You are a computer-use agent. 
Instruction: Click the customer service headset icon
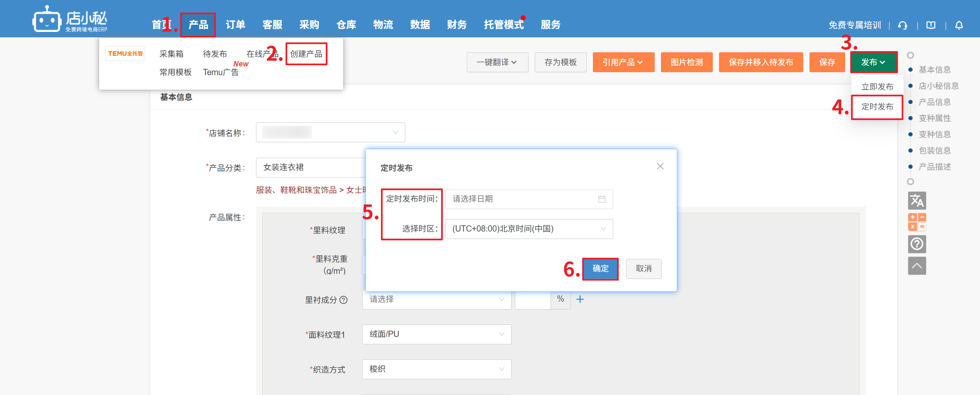902,25
